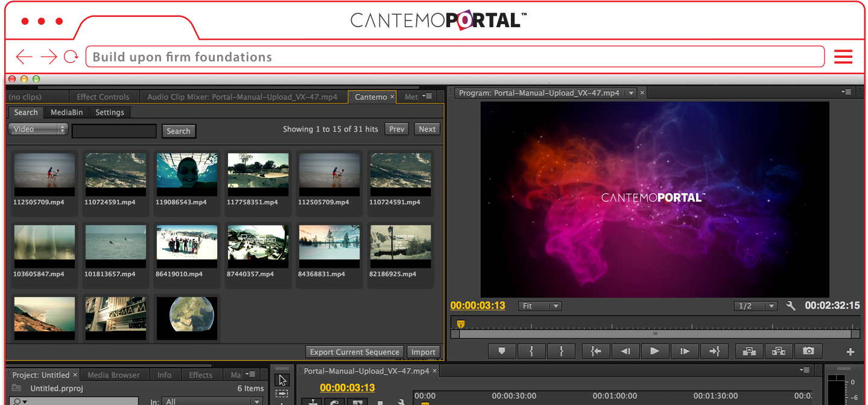Click the address bar text field
This screenshot has height=405, width=868.
click(455, 57)
